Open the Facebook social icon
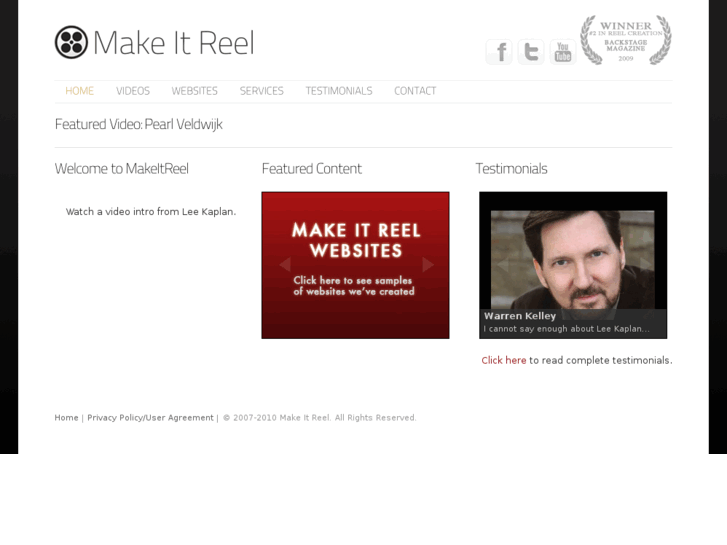727x545 pixels. point(499,51)
